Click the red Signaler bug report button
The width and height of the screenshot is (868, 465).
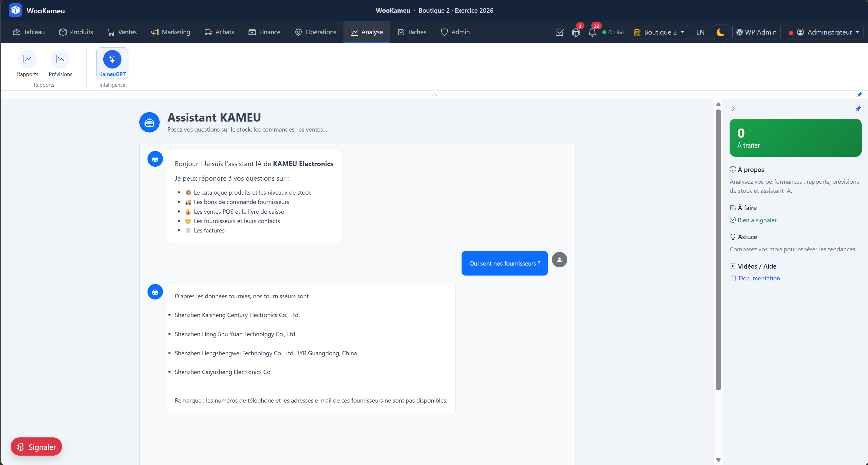(x=36, y=447)
